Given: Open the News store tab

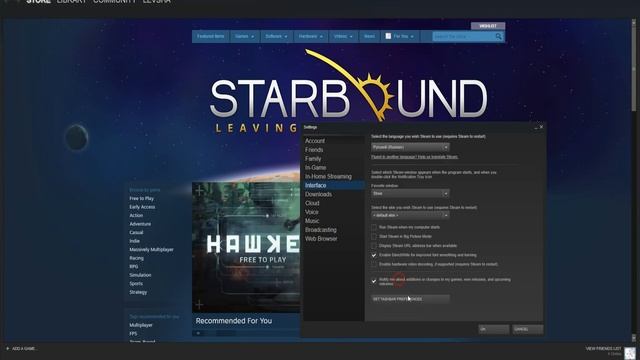Looking at the screenshot, I should (x=369, y=36).
